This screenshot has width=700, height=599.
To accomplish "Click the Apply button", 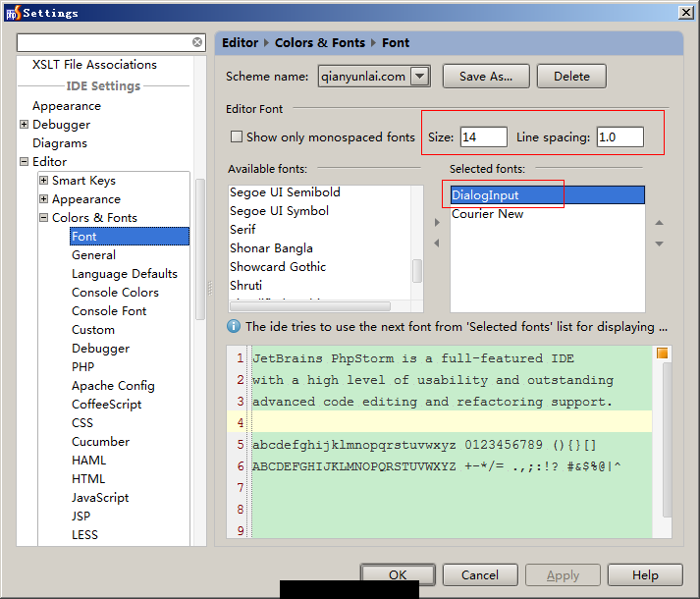I will pos(563,574).
